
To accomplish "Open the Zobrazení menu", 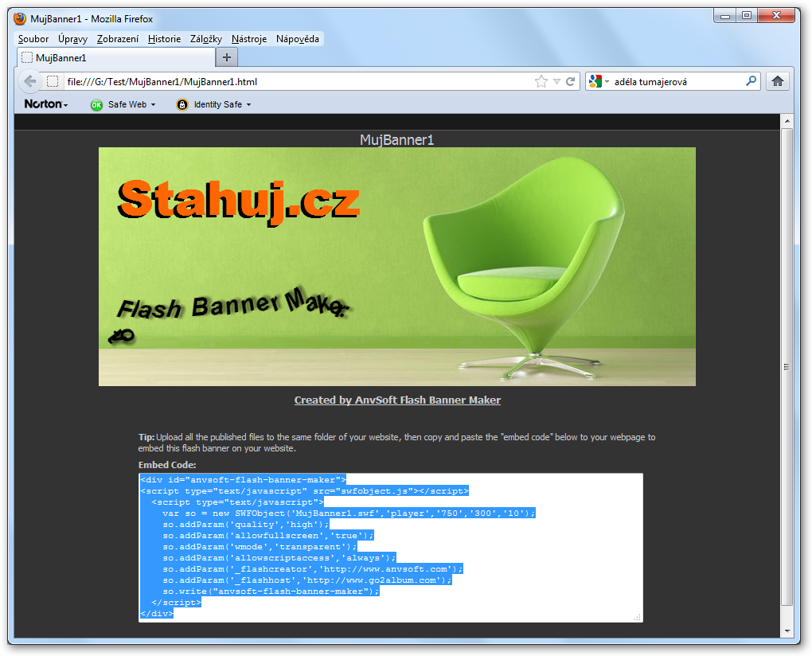I will pos(118,39).
